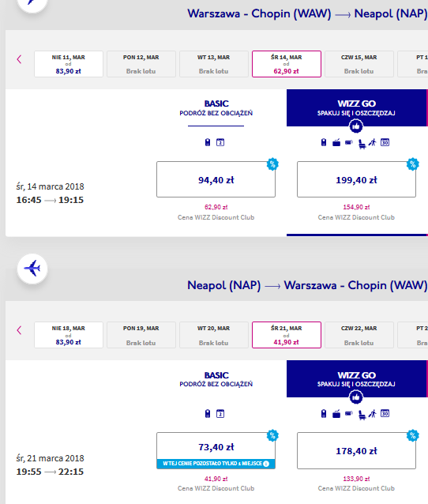The height and width of the screenshot is (504, 428).
Task: Open the outbound BASIC fare column header
Action: tap(216, 108)
